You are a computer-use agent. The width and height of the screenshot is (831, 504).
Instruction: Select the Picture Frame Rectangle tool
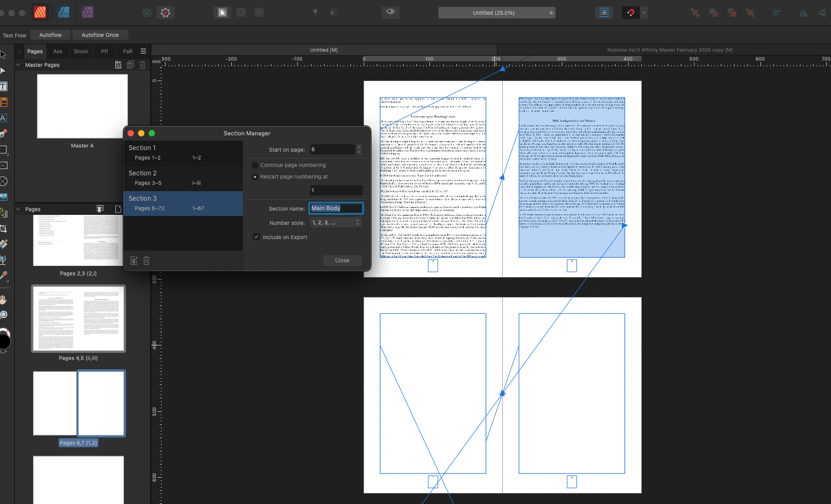(3, 165)
